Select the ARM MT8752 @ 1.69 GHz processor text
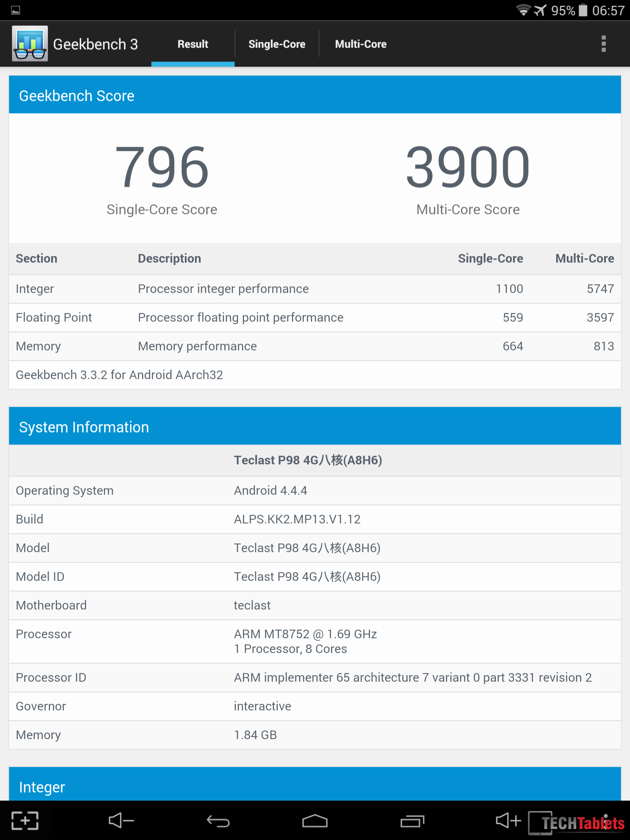 [x=306, y=634]
